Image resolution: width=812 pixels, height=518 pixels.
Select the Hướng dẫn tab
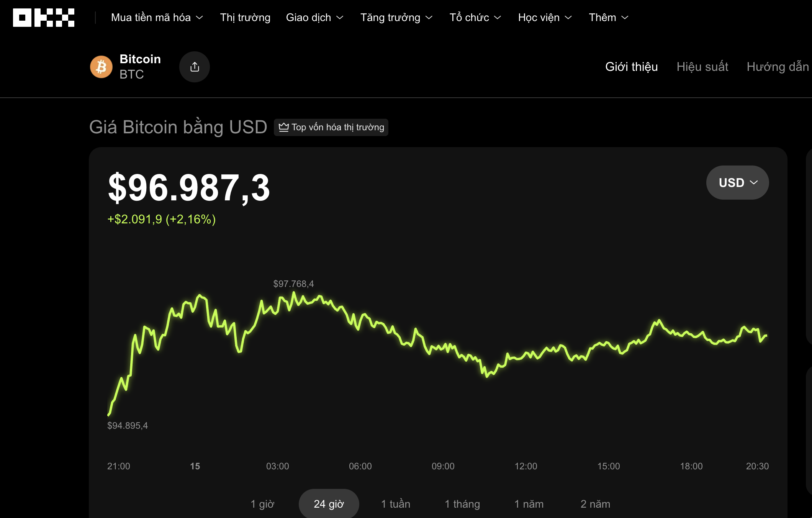[778, 66]
